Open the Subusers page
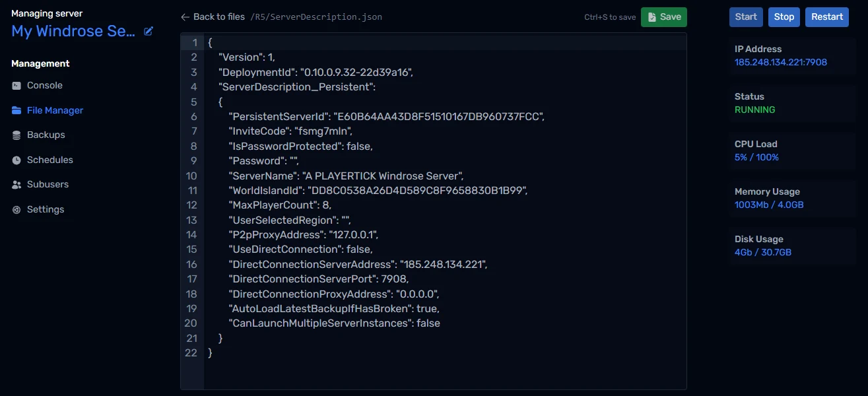The image size is (868, 396). [48, 185]
